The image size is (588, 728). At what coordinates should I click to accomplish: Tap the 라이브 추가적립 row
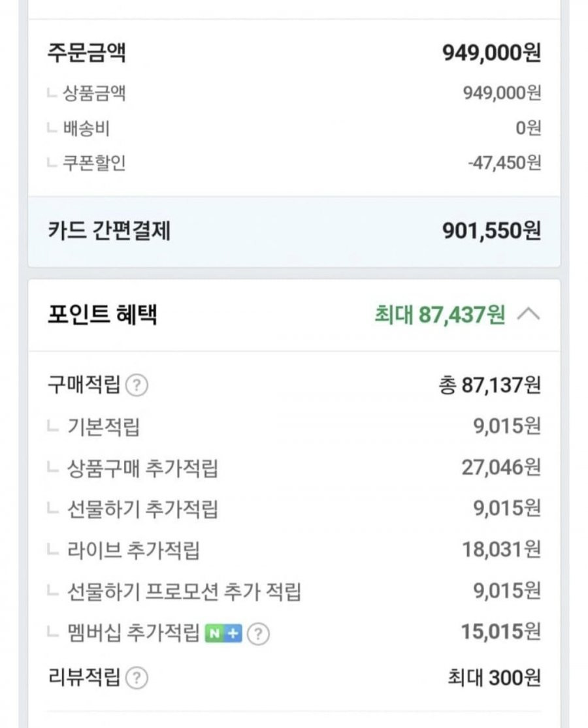pos(294,550)
